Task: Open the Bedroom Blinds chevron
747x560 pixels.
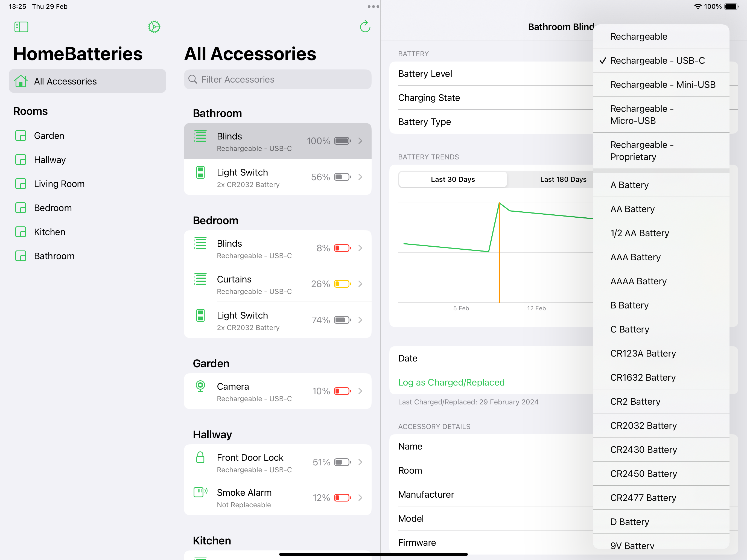Action: point(360,248)
